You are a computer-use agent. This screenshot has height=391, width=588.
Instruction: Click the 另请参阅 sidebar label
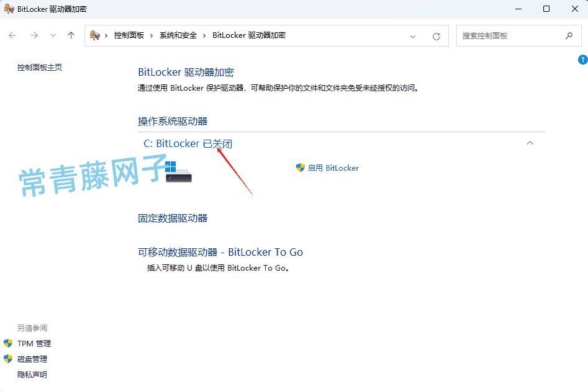[x=32, y=328]
